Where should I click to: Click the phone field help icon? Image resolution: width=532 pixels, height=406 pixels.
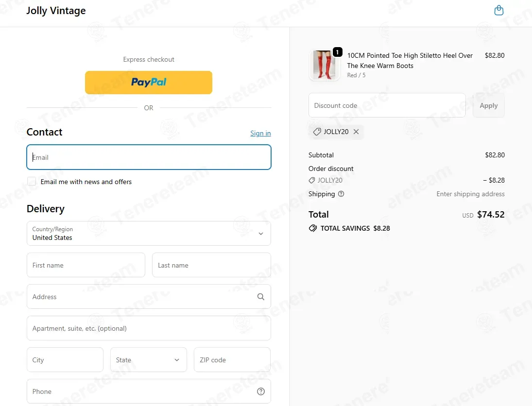[260, 391]
